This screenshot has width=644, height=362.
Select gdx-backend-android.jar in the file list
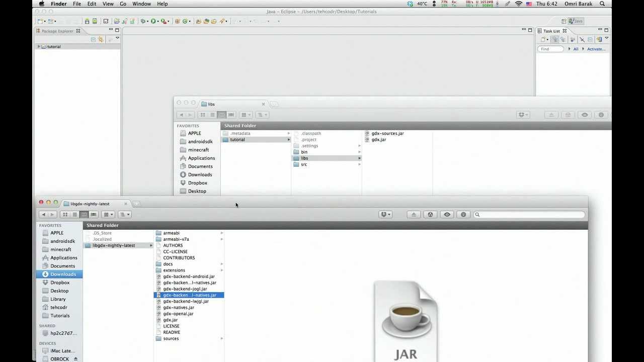click(189, 277)
